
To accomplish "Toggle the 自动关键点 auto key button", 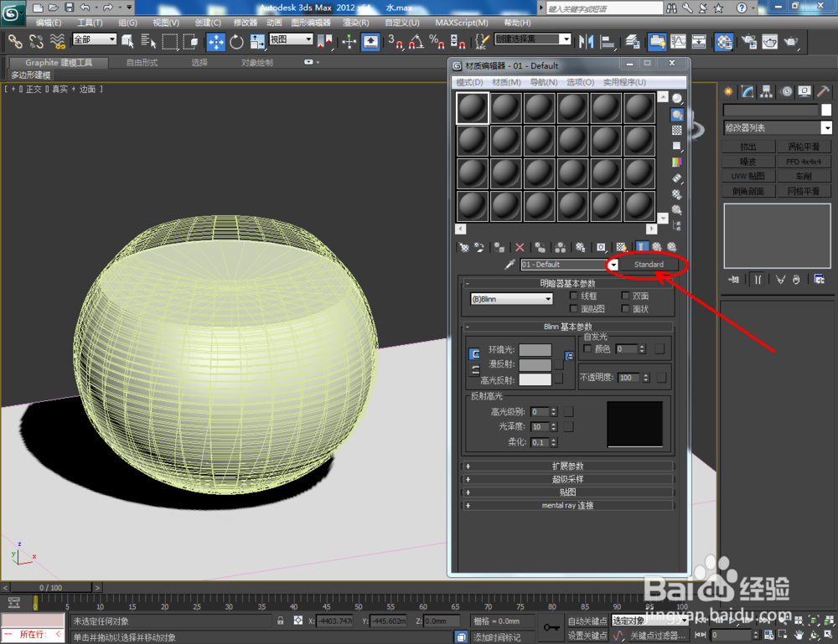I will [587, 621].
